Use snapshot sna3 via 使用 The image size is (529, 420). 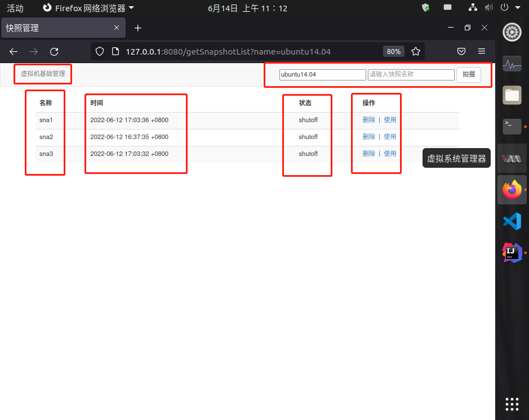tap(390, 154)
